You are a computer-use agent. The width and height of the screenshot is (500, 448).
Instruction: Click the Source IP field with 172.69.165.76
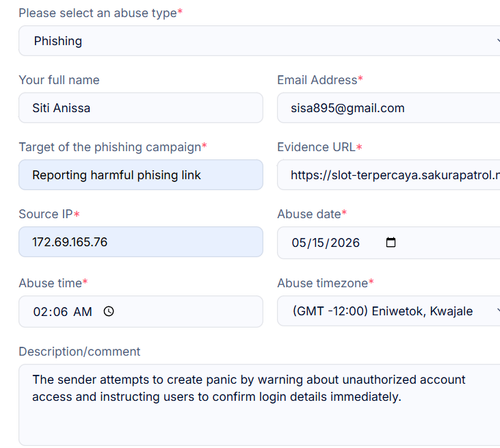pos(141,242)
